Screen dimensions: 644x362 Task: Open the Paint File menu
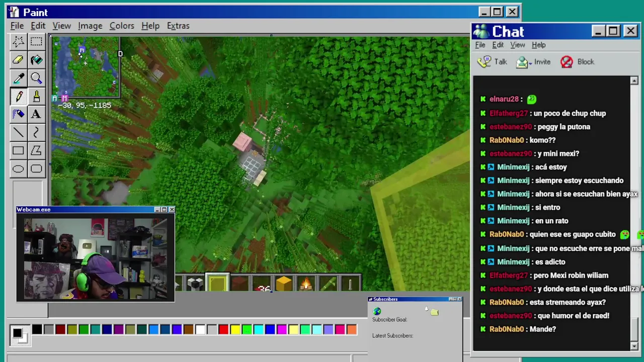coord(17,26)
